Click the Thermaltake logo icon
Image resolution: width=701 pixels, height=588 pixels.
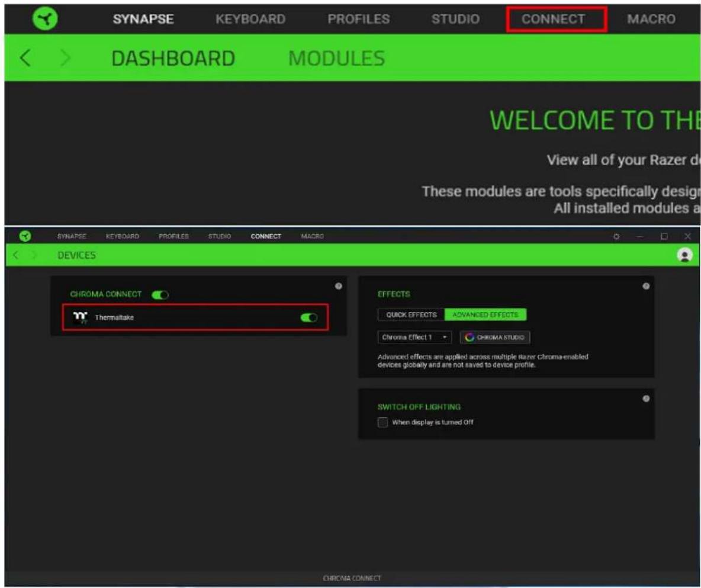click(80, 317)
